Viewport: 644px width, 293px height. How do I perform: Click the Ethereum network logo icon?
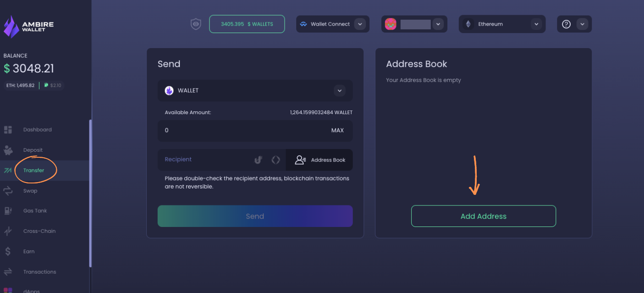point(468,24)
